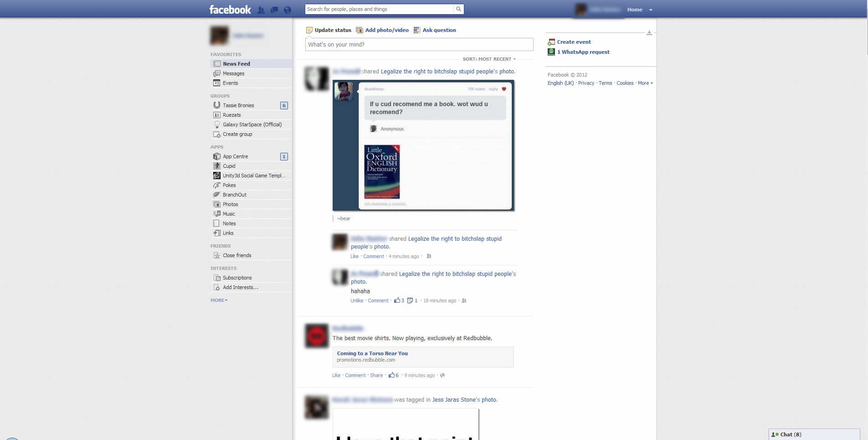The height and width of the screenshot is (440, 868).
Task: Click Unity3d Social Game Template icon
Action: (217, 176)
